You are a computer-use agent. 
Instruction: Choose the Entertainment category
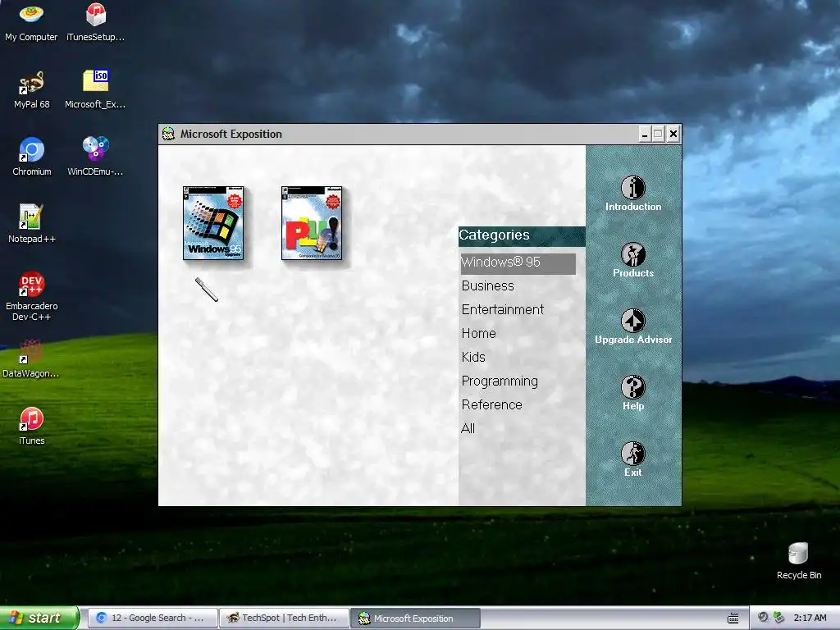(503, 309)
